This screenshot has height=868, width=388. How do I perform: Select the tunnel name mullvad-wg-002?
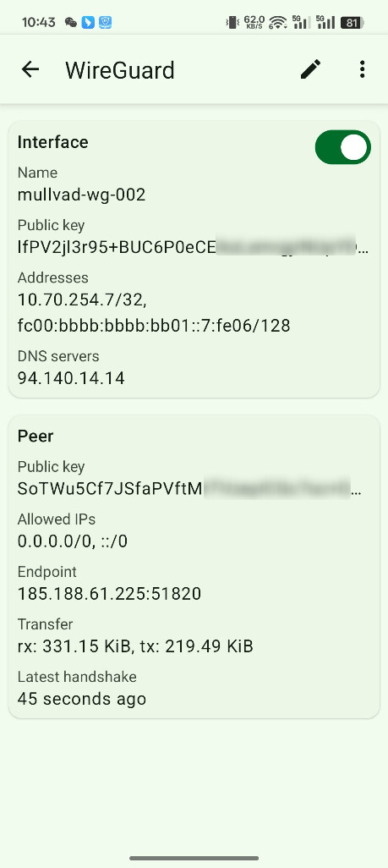81,195
